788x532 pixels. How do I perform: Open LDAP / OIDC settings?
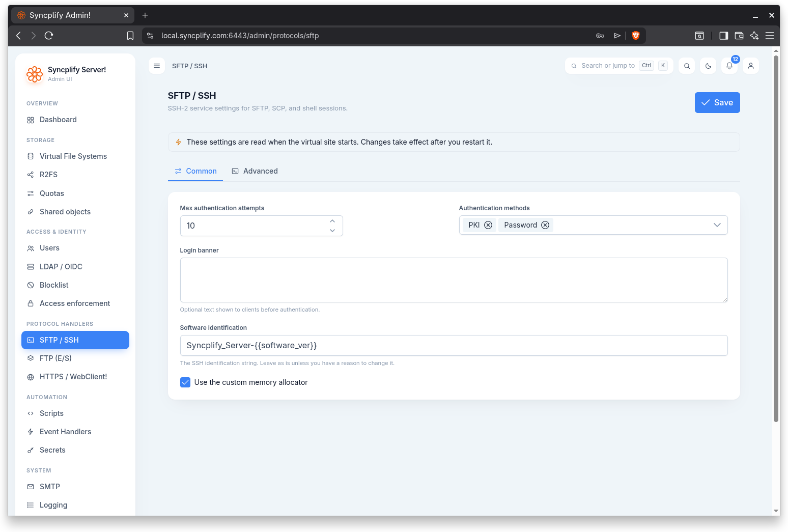75,267
